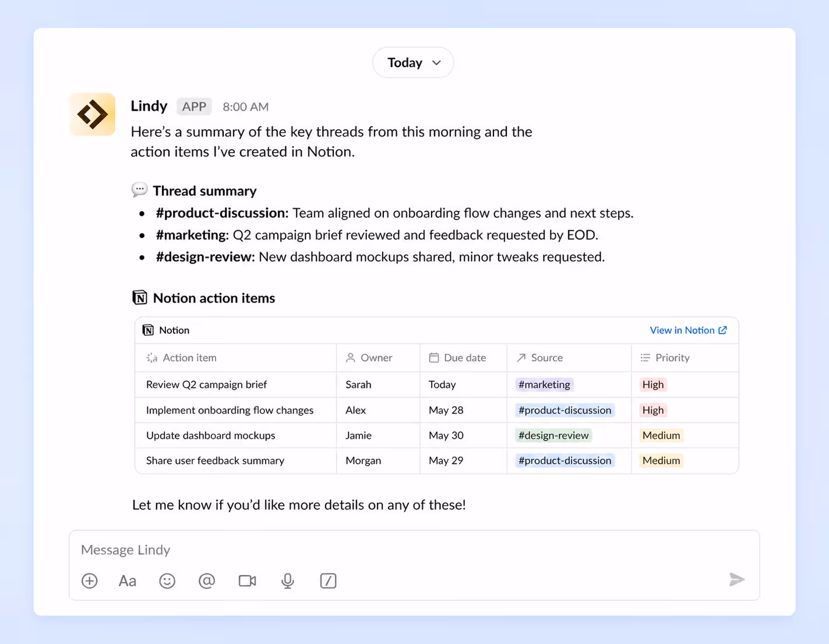Click the @ mention icon

207,580
